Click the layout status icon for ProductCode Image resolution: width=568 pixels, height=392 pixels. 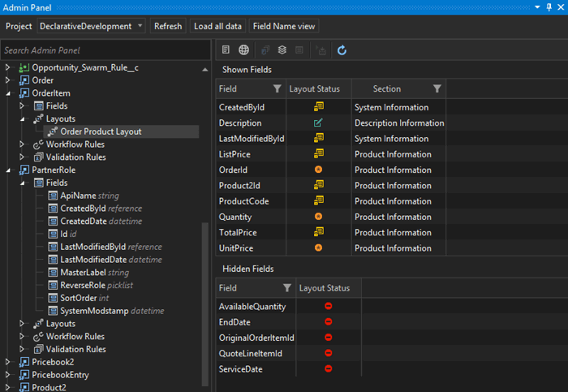click(319, 200)
